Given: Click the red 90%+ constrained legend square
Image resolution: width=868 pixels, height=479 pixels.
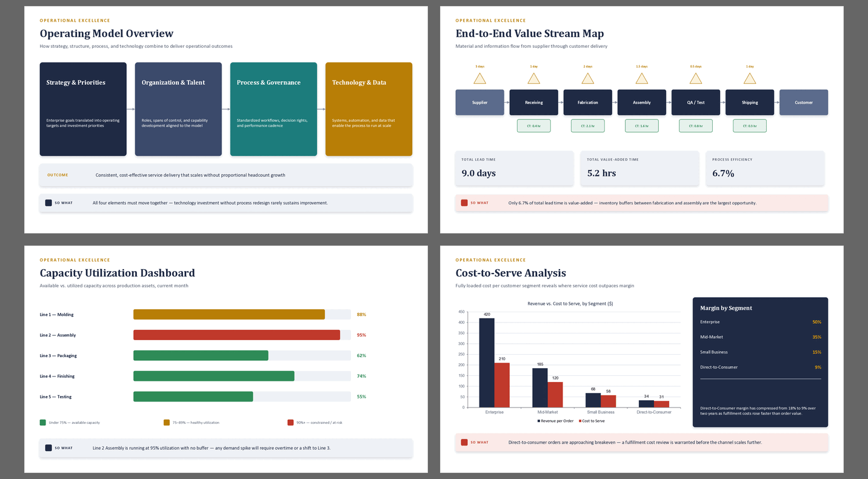Looking at the screenshot, I should tap(291, 422).
